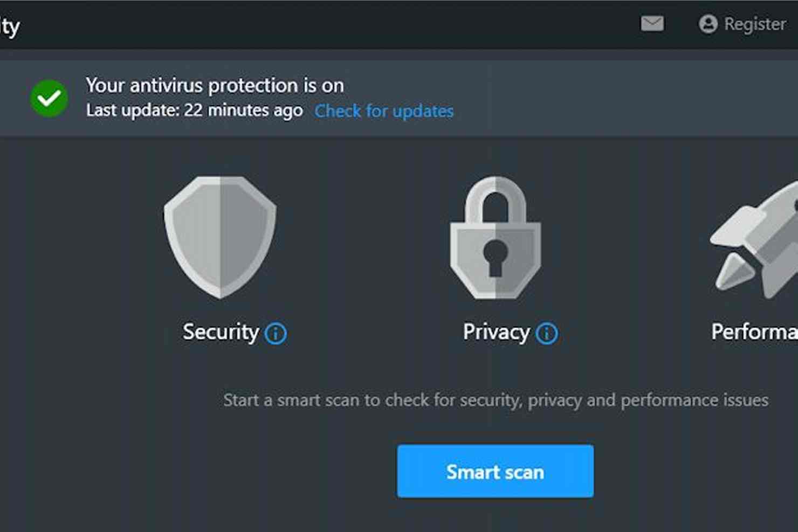Click the keyhole on the Privacy padlock

pyautogui.click(x=495, y=257)
